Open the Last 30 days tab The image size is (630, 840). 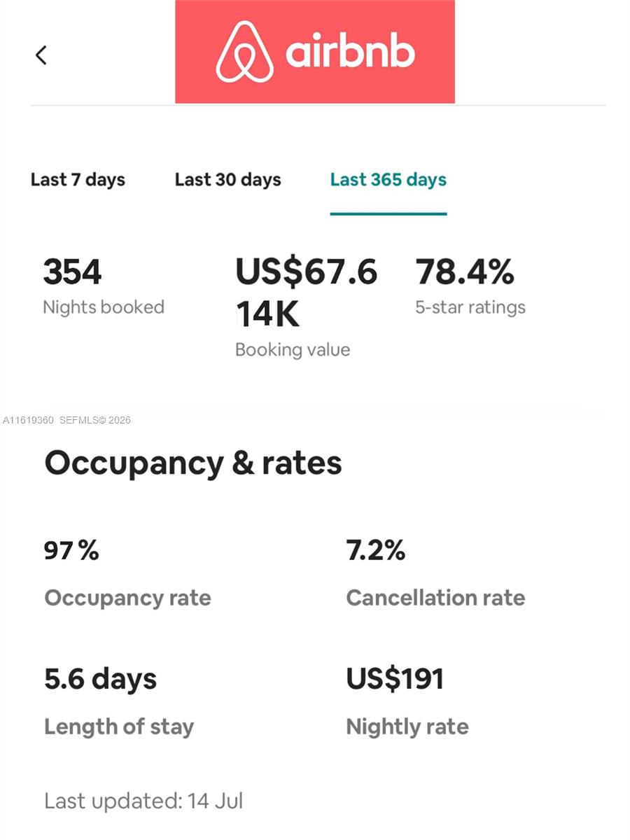(x=227, y=180)
